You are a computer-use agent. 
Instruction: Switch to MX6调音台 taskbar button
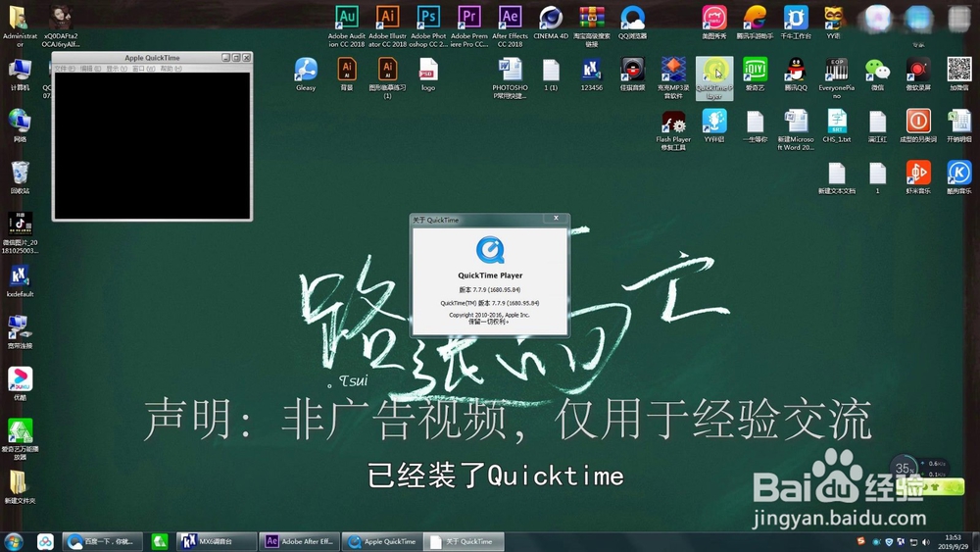coord(217,541)
